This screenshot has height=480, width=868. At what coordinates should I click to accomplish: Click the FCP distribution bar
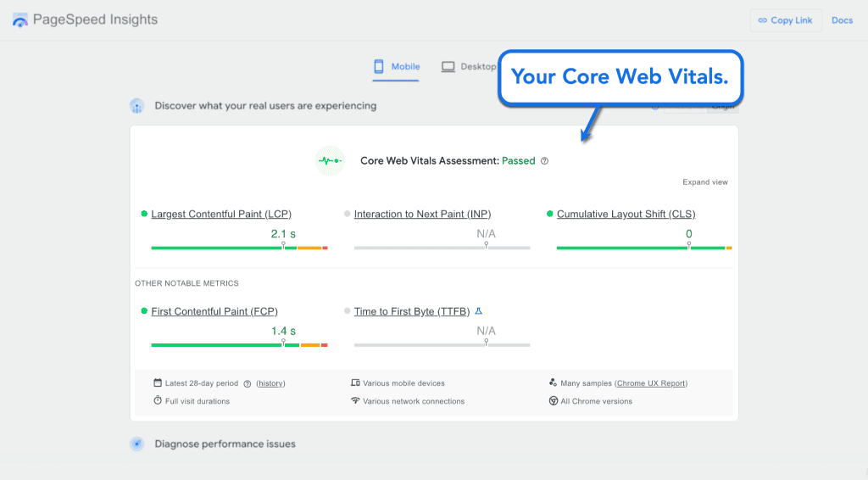239,345
